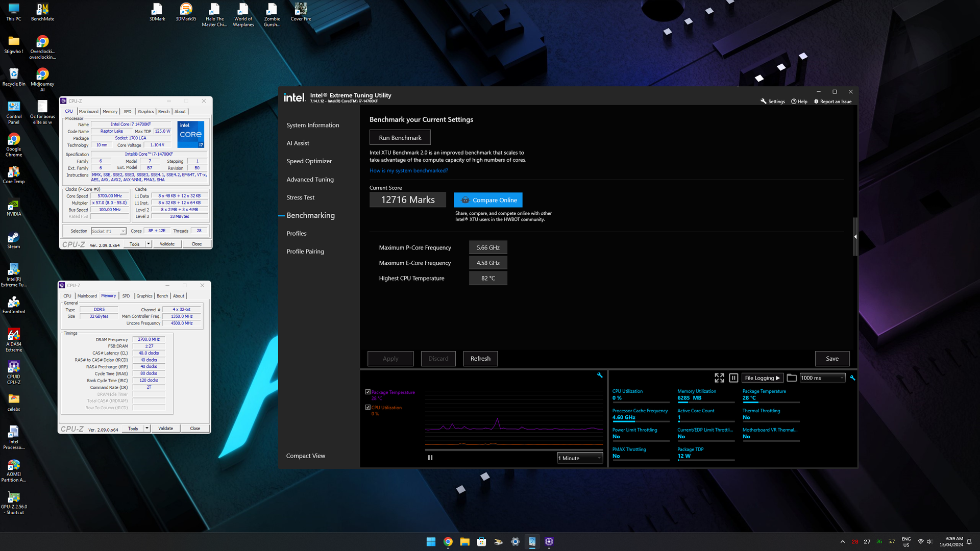This screenshot has width=980, height=551.
Task: Launch AIDA64 Extreme desktop icon
Action: point(14,340)
